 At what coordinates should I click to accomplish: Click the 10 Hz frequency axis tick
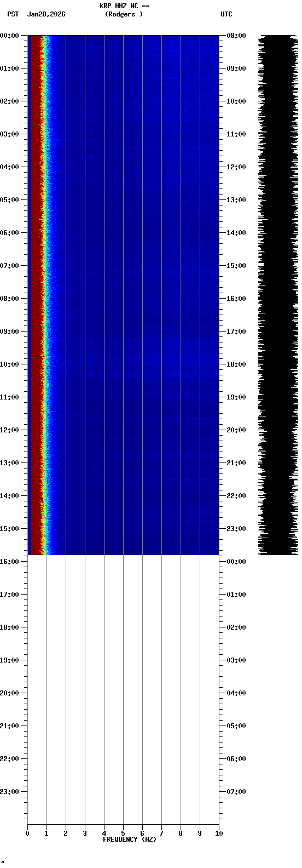[x=219, y=833]
